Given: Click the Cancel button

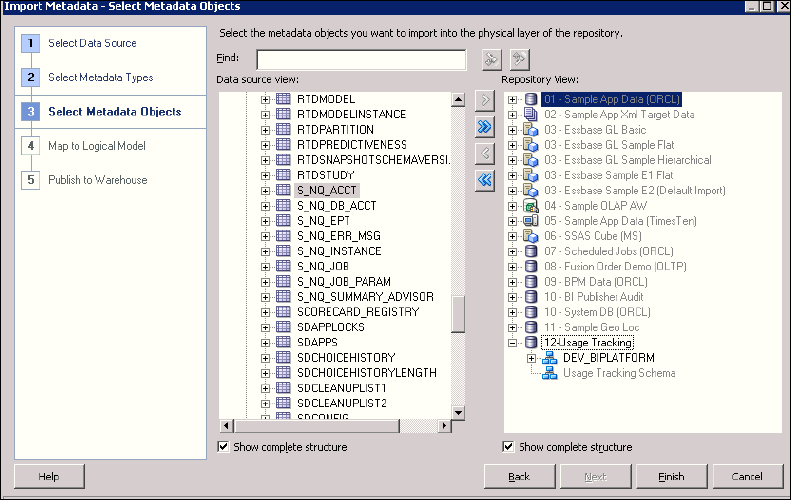Looking at the screenshot, I should click(x=747, y=476).
